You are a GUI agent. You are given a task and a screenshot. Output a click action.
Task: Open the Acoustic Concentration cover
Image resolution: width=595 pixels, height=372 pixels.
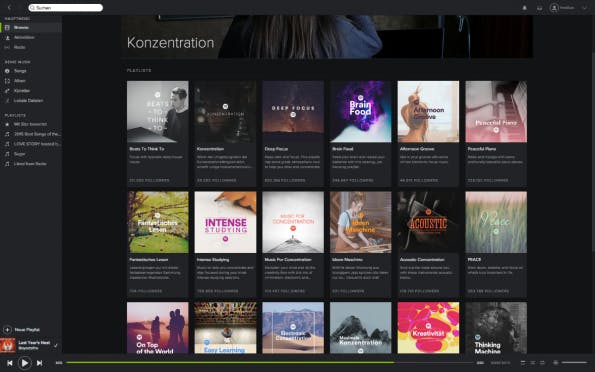[428, 222]
